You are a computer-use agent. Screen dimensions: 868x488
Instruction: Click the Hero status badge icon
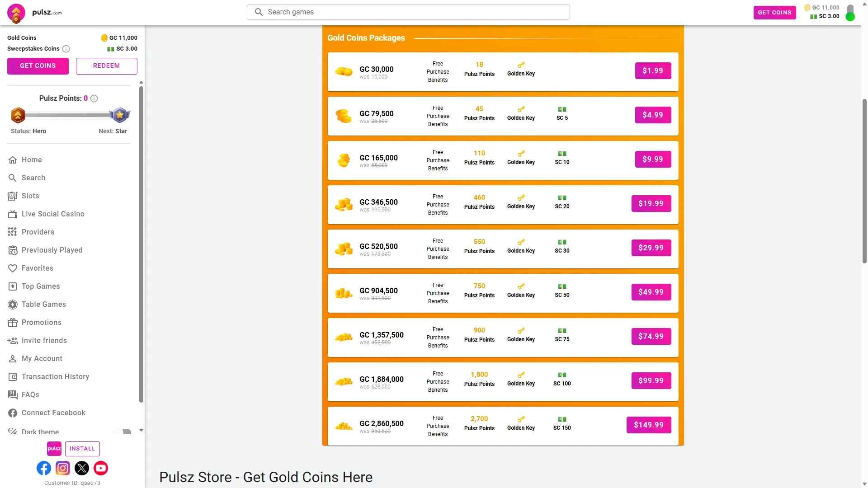click(x=18, y=115)
